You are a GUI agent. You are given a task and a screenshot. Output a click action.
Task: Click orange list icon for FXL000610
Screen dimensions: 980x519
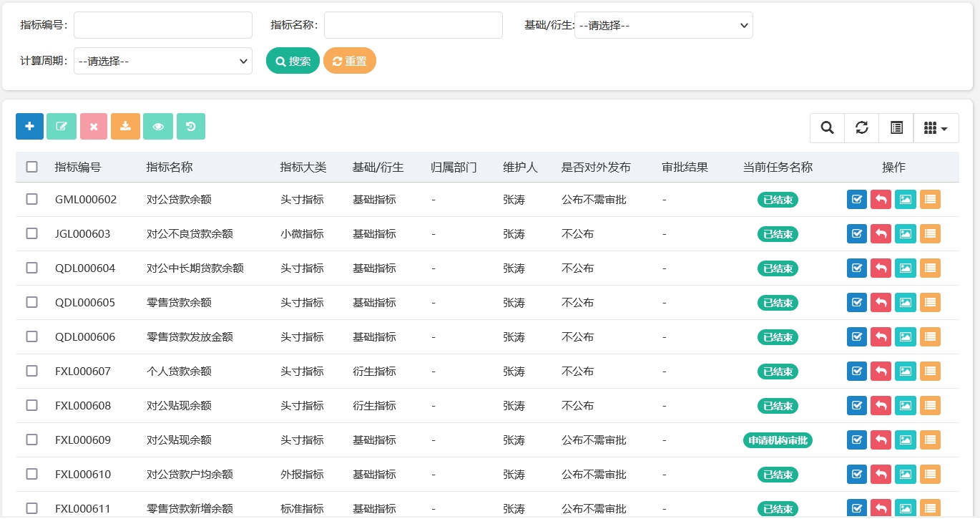coord(930,475)
